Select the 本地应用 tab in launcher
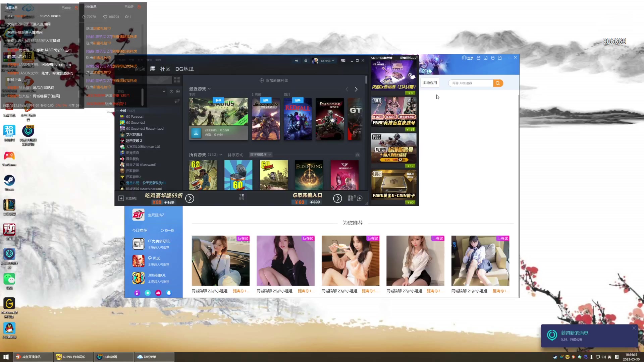Image resolution: width=644 pixels, height=362 pixels. click(430, 83)
